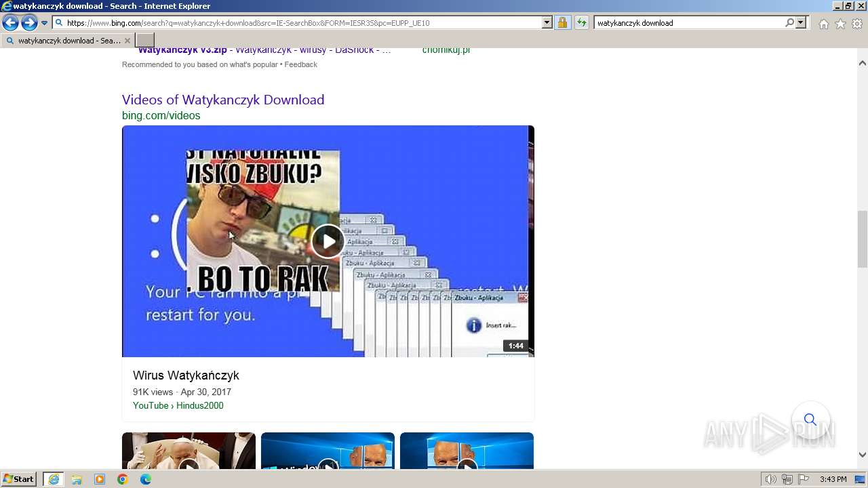Go back with the browser Back arrow
868x488 pixels.
[10, 23]
